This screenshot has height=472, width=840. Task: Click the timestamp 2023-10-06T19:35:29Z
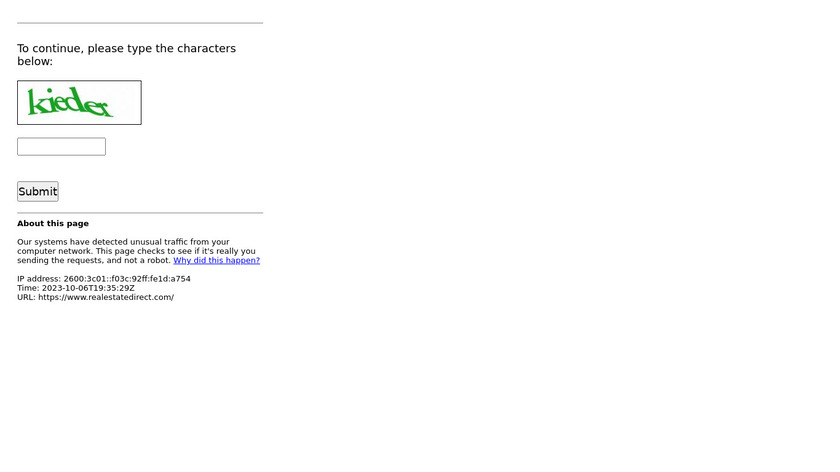88,288
